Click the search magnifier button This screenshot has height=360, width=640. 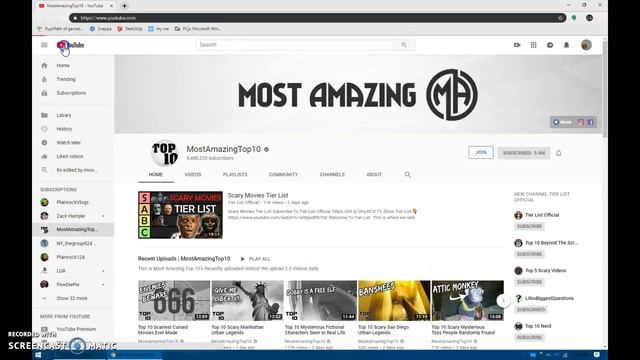[404, 45]
